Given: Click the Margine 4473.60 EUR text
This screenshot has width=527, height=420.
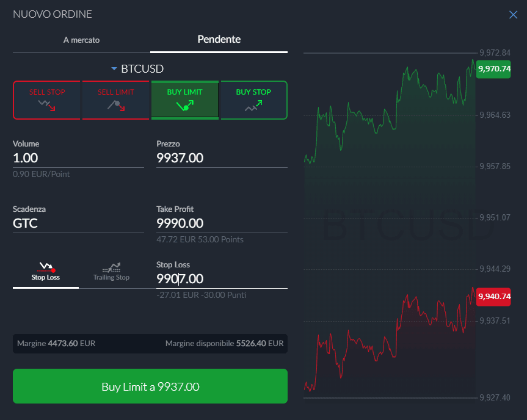Looking at the screenshot, I should [x=56, y=344].
